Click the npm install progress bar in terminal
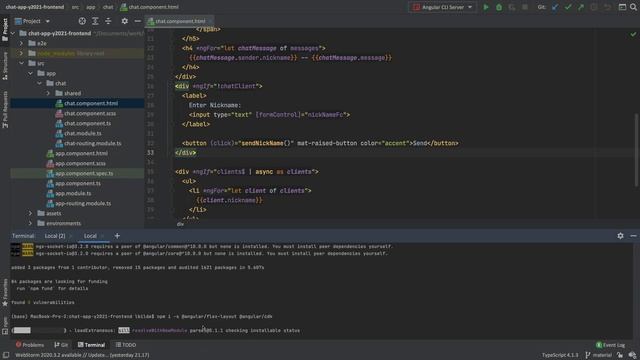This screenshot has width=640, height=360. pyautogui.click(x=39, y=330)
